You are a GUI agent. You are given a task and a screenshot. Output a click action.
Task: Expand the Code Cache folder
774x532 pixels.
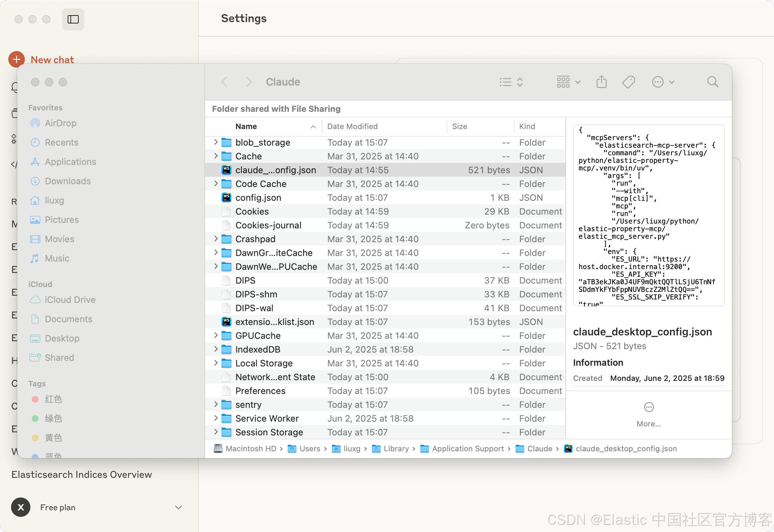[216, 184]
